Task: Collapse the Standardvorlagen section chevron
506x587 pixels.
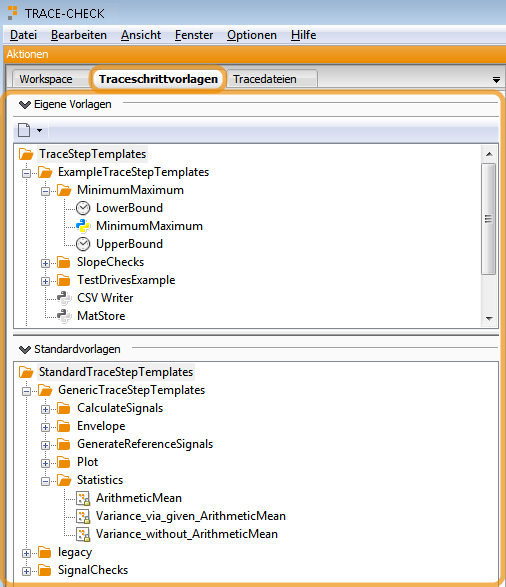Action: point(25,350)
